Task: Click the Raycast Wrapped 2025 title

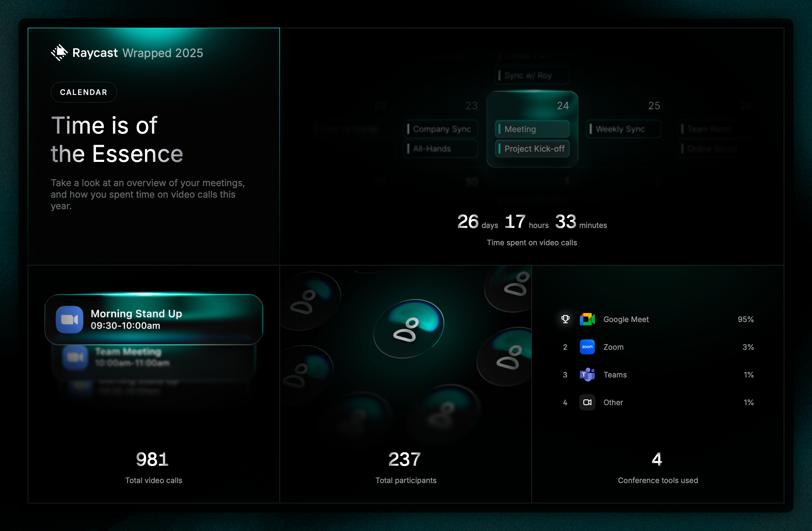Action: point(138,53)
